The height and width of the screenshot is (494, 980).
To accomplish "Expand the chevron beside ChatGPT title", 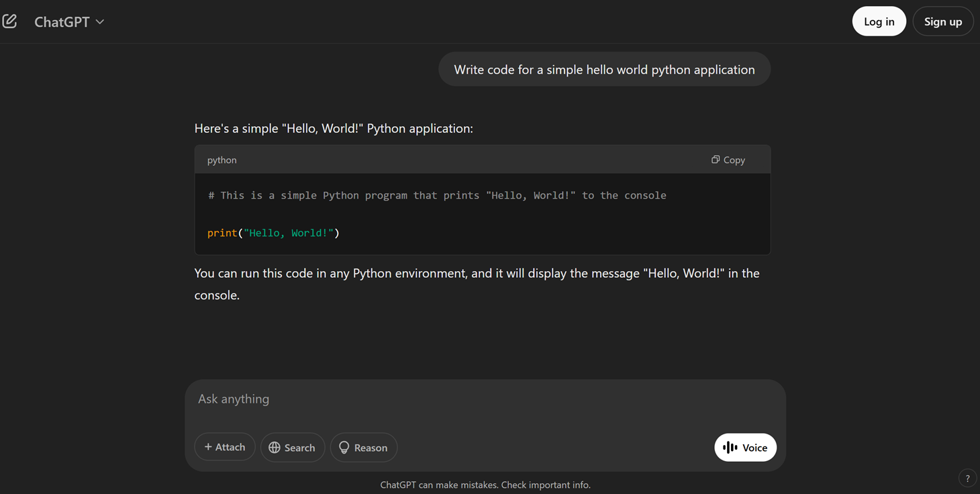I will (99, 21).
